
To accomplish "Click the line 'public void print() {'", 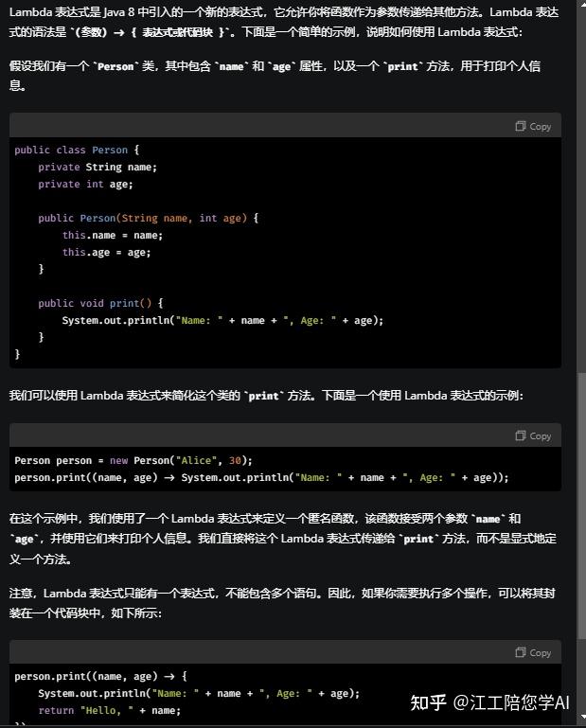I will [x=100, y=303].
